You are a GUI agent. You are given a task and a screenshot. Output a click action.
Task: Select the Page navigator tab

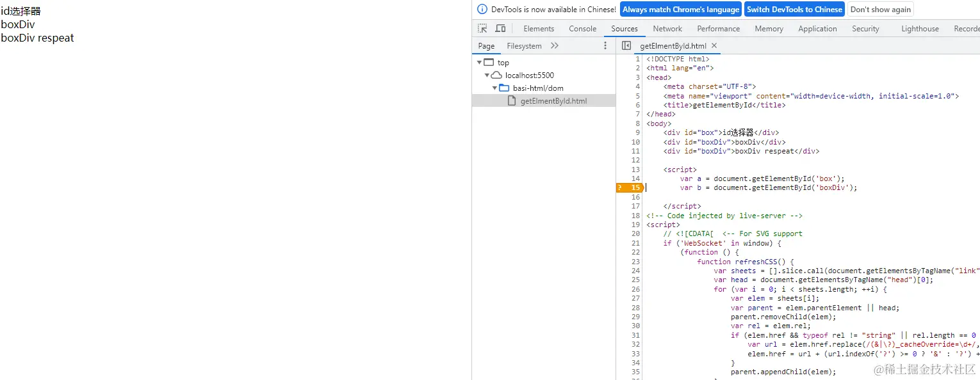(x=486, y=46)
